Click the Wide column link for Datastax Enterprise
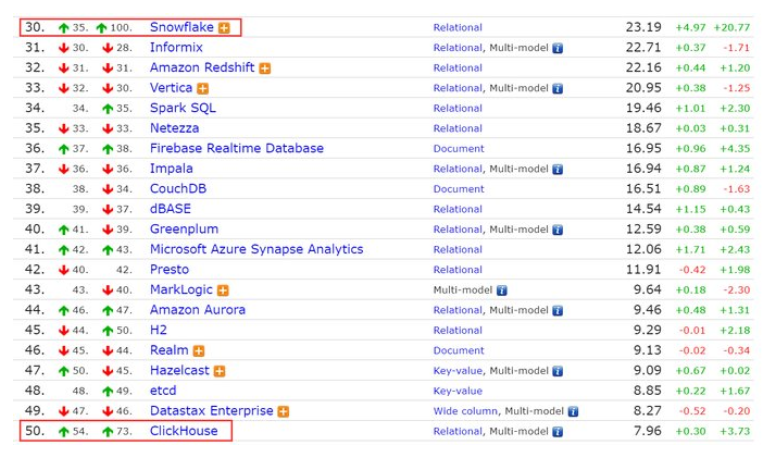 point(465,411)
